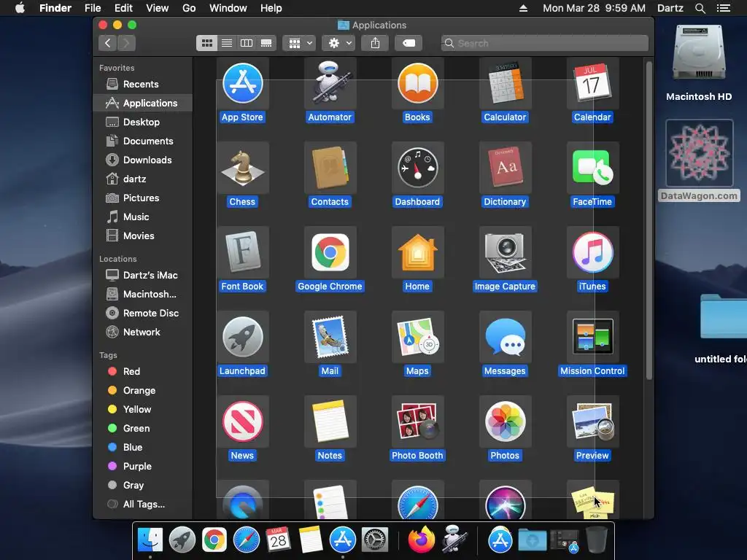Click the Photos app icon
The image size is (747, 560).
[x=506, y=421]
